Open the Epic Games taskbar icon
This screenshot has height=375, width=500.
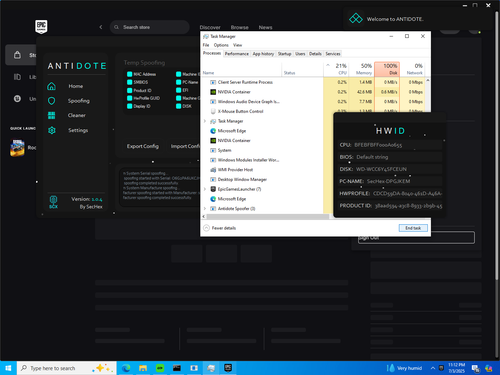click(x=228, y=368)
